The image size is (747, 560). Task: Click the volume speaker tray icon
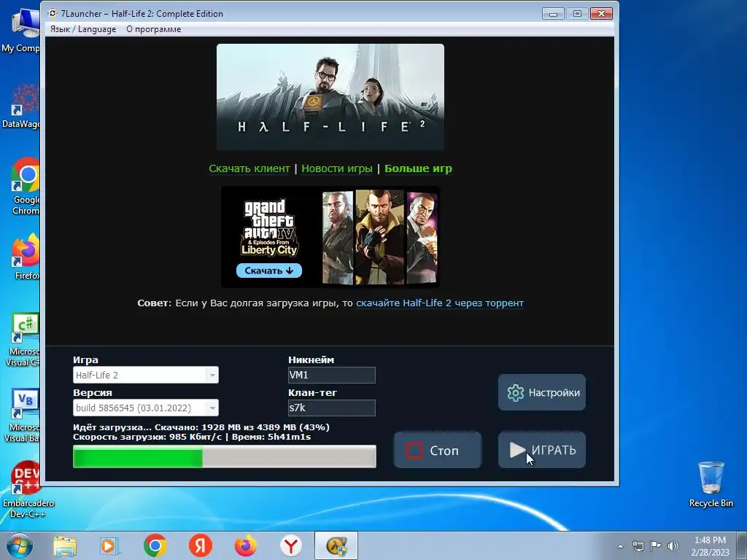pos(673,546)
